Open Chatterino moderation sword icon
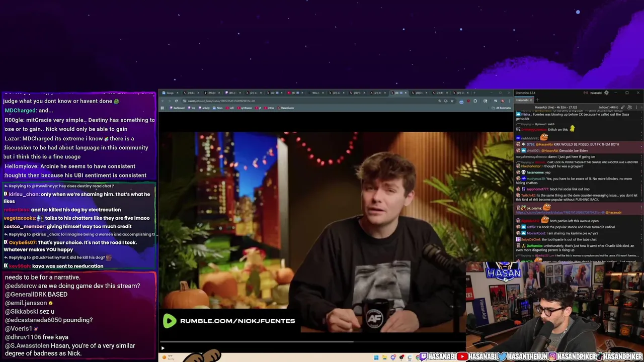 point(622,107)
